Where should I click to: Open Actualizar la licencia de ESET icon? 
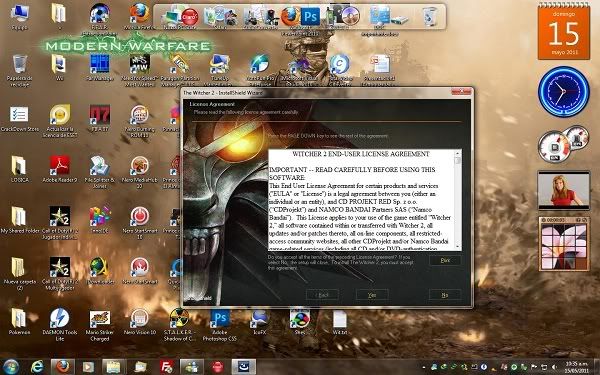coord(60,121)
